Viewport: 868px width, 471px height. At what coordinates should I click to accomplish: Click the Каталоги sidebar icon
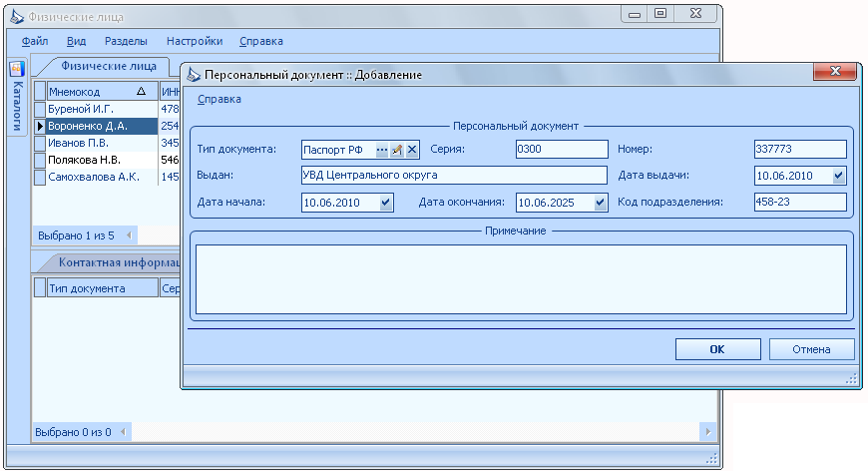[17, 69]
